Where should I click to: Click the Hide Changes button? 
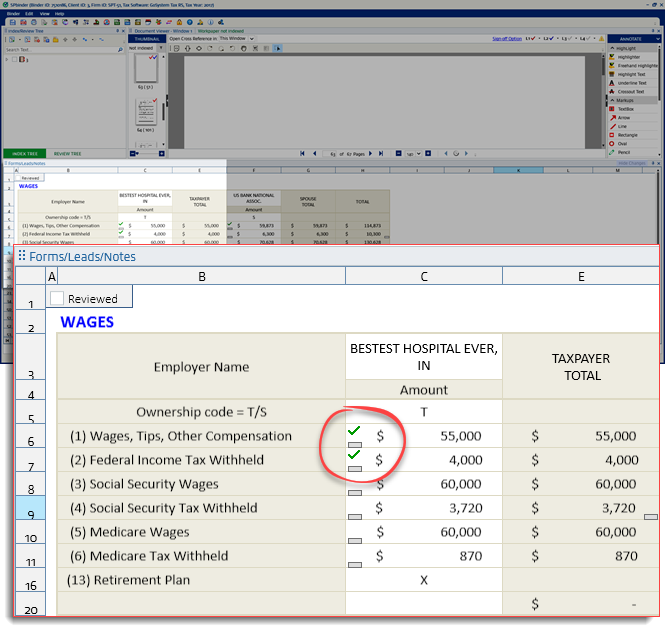(x=631, y=162)
